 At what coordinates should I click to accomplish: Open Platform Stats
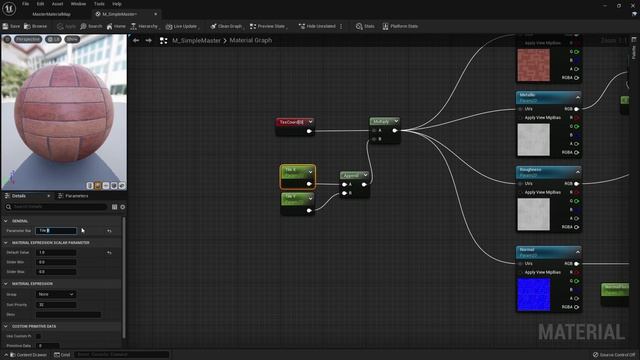(x=400, y=26)
